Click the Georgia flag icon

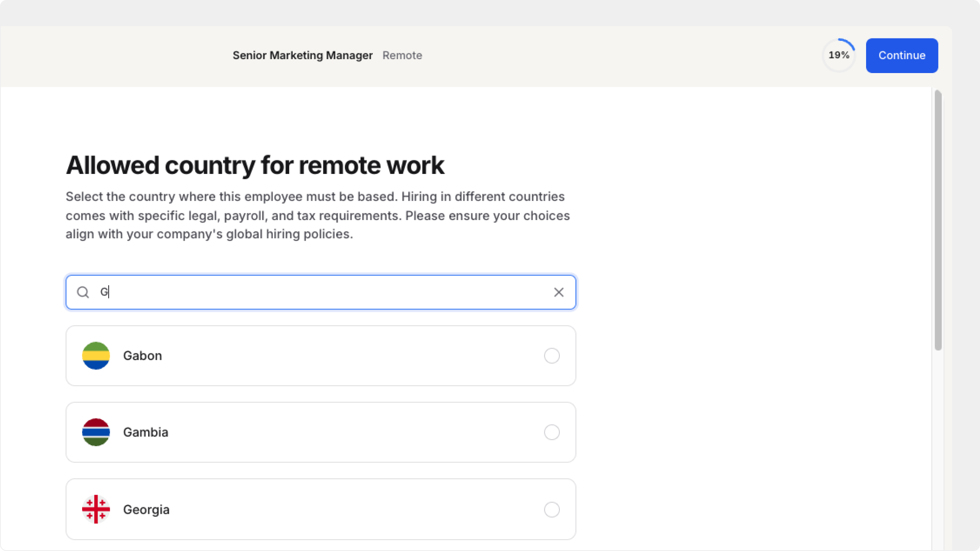click(96, 509)
